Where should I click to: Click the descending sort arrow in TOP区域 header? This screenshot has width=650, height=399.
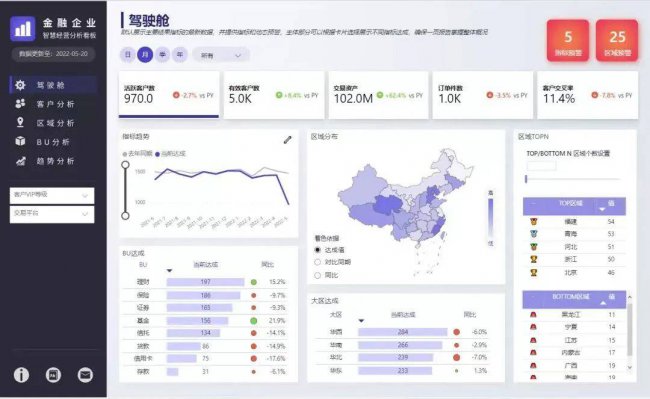pos(602,210)
